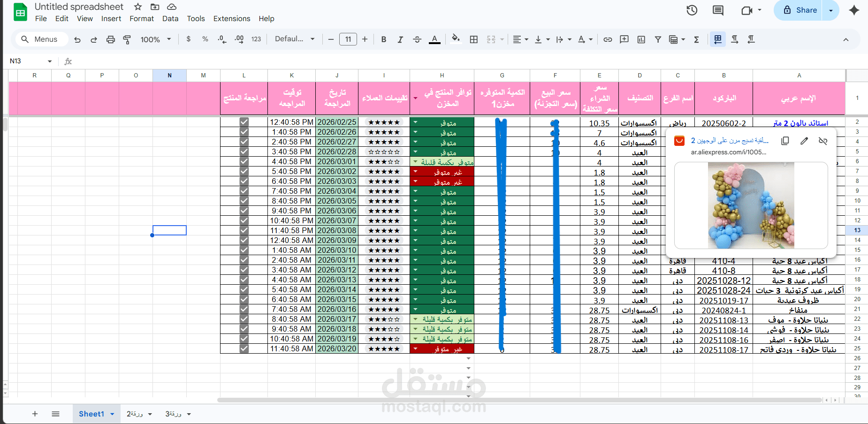
Task: Open fill color picker
Action: pos(456,39)
